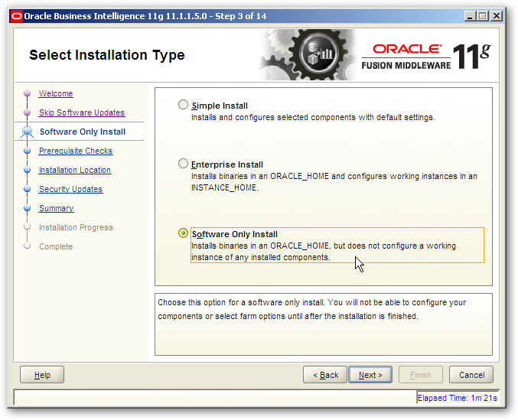Screen dimensions: 518x420
Task: Minimize the installer window
Action: (467, 15)
